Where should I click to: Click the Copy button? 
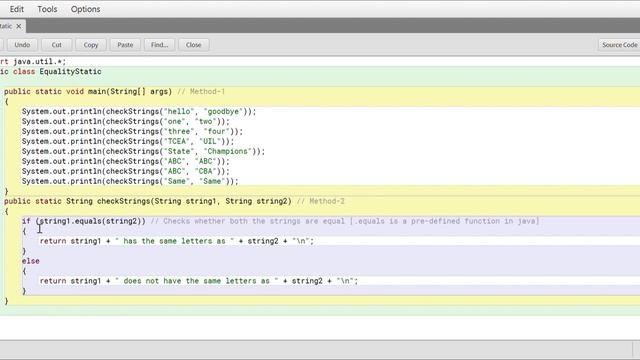point(91,45)
